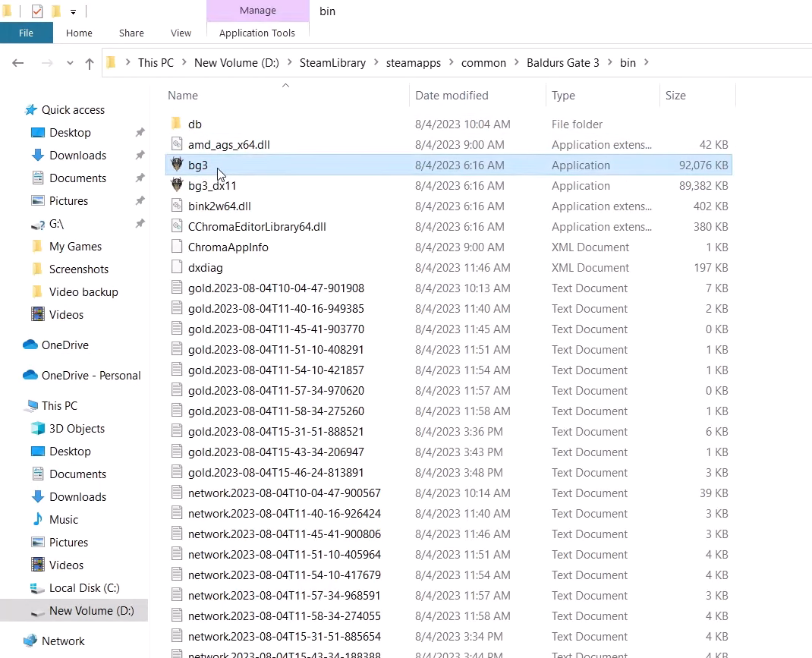The height and width of the screenshot is (658, 812).
Task: Click the Local Disk (C:) drive icon
Action: coord(37,588)
